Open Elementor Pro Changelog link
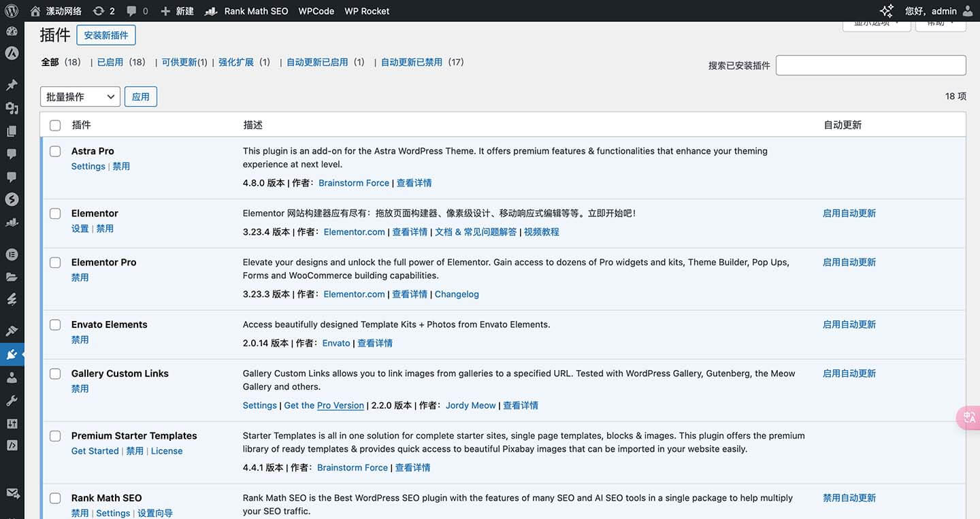980x519 pixels. point(457,294)
